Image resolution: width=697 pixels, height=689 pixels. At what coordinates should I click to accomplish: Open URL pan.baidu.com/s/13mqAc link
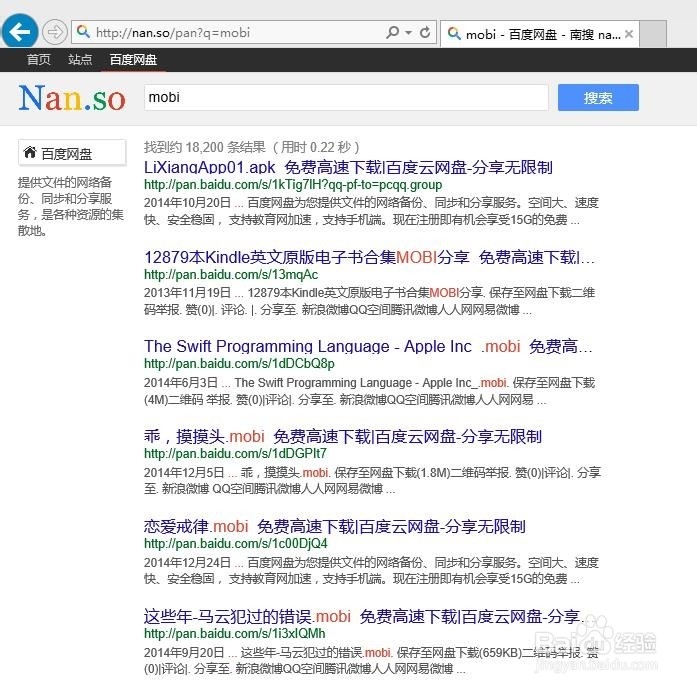231,274
